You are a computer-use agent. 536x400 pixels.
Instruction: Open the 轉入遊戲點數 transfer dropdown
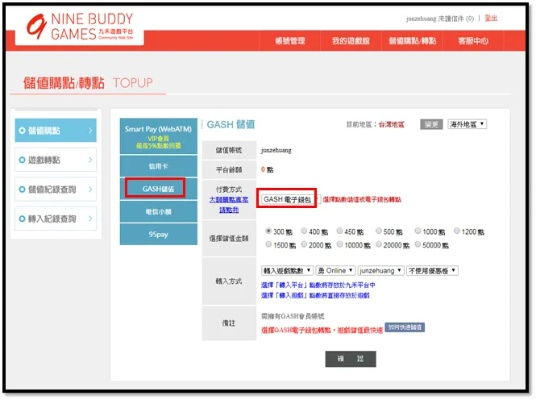[287, 271]
